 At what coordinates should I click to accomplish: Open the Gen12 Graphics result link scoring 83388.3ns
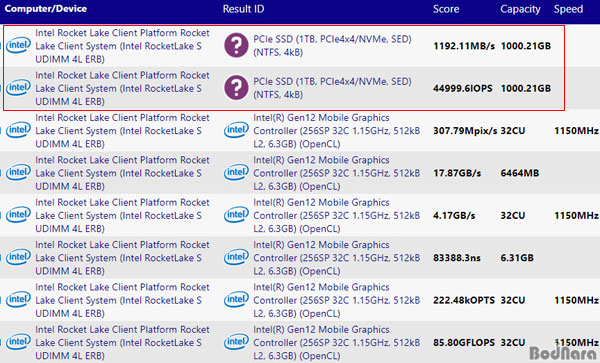pyautogui.click(x=337, y=258)
